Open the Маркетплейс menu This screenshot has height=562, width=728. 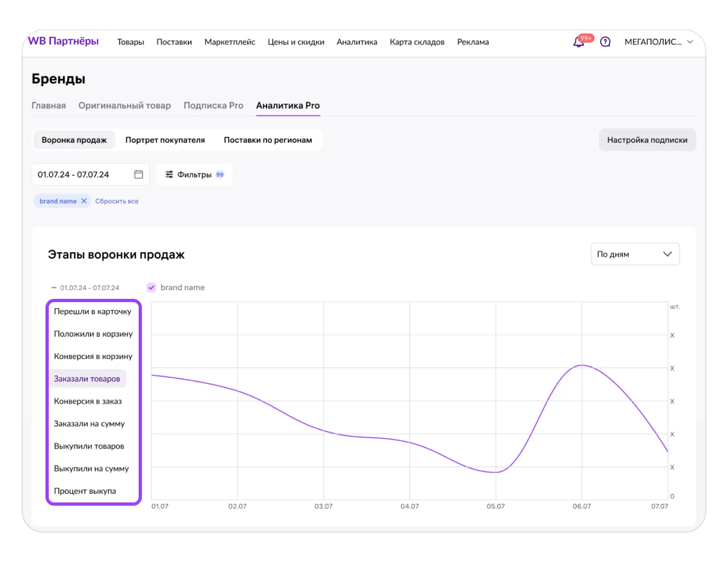[x=230, y=42]
